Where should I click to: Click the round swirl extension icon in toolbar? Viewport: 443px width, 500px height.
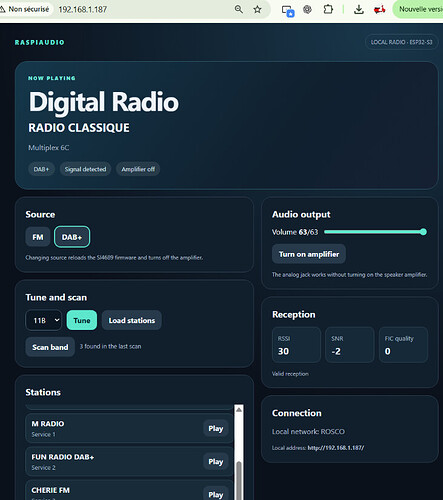point(307,9)
